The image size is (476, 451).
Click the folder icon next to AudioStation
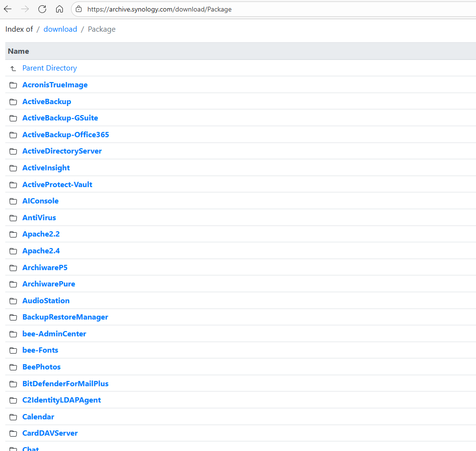point(13,301)
